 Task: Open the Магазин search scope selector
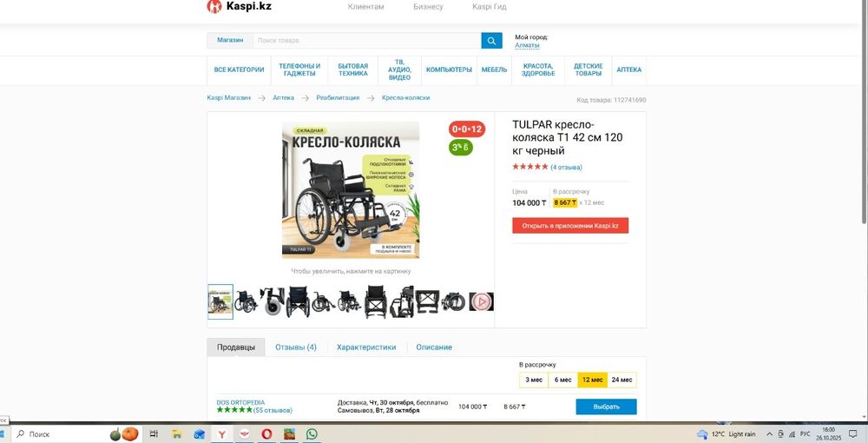[230, 41]
